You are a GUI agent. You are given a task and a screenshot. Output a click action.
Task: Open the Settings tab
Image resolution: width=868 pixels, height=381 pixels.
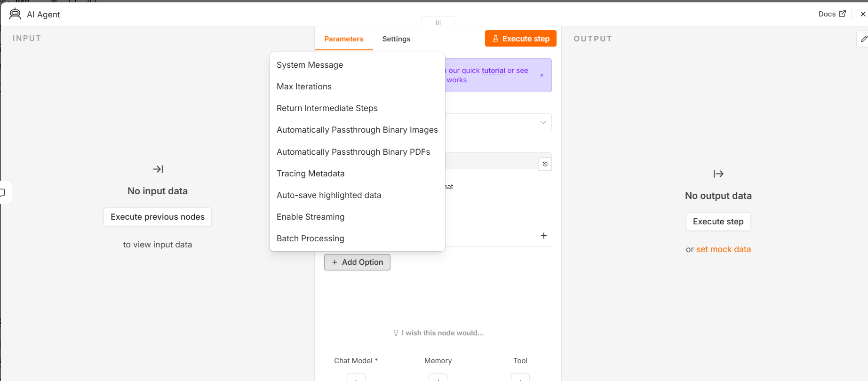tap(396, 39)
